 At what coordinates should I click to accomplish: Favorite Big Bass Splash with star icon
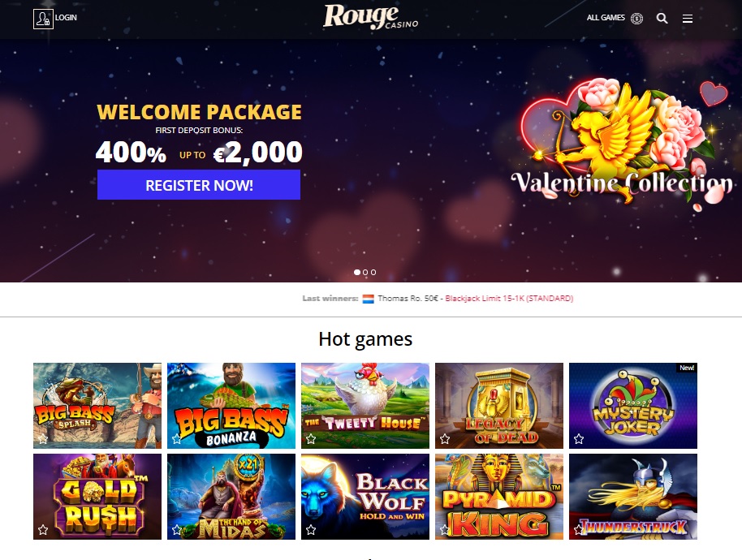[43, 439]
